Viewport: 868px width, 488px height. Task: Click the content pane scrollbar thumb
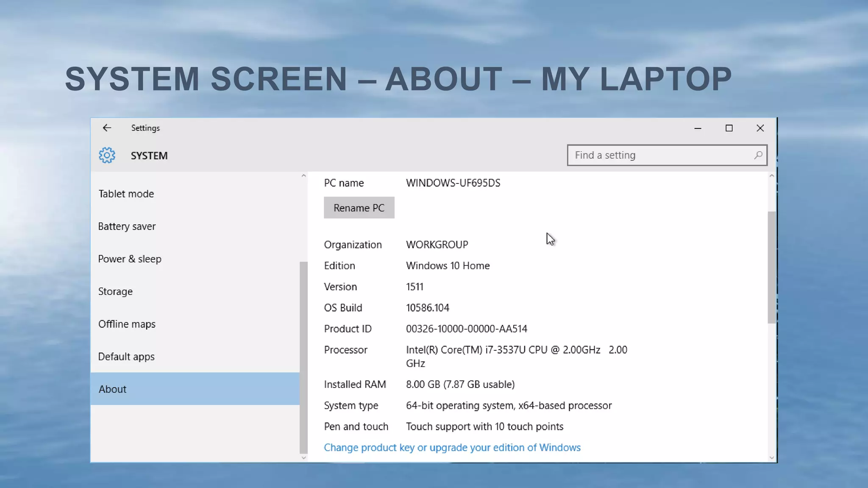772,268
